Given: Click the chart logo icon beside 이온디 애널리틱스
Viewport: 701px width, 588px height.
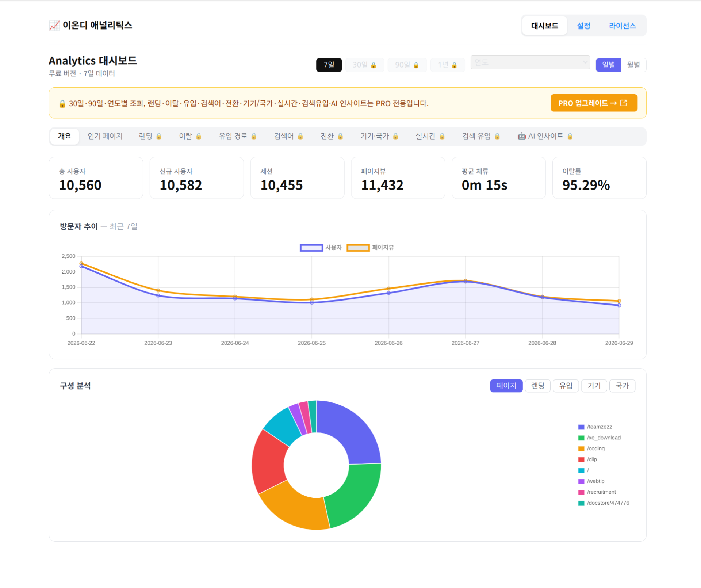Looking at the screenshot, I should tap(54, 26).
